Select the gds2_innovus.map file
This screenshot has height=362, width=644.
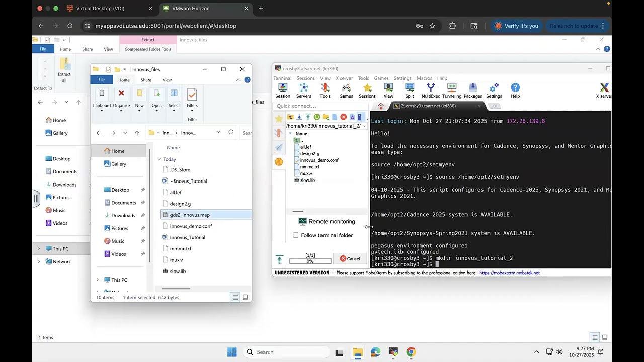point(205,215)
